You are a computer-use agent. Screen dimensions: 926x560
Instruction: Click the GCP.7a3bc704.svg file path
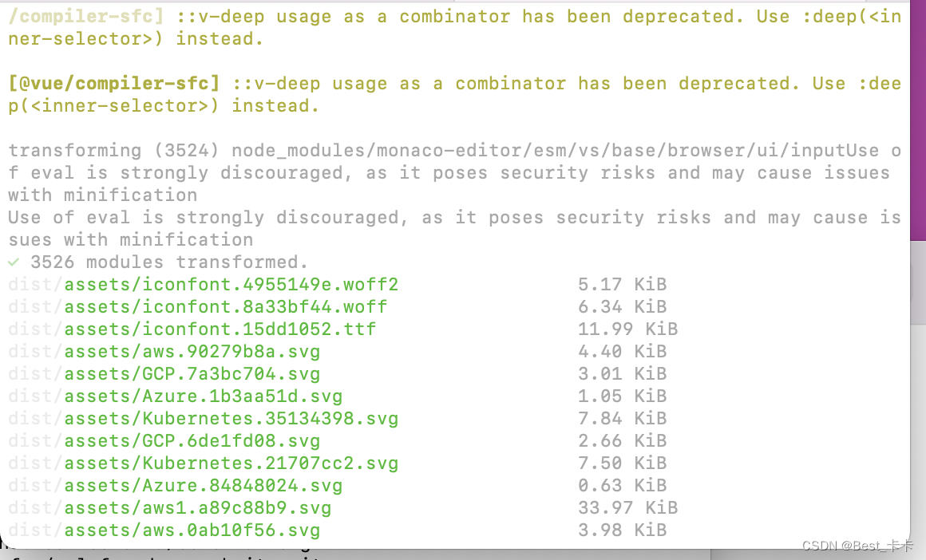pyautogui.click(x=192, y=373)
